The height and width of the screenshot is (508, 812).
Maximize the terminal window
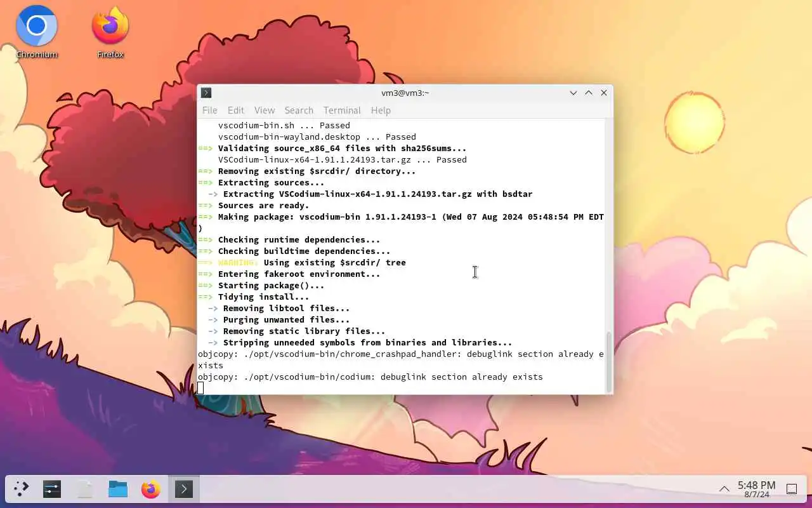point(589,93)
